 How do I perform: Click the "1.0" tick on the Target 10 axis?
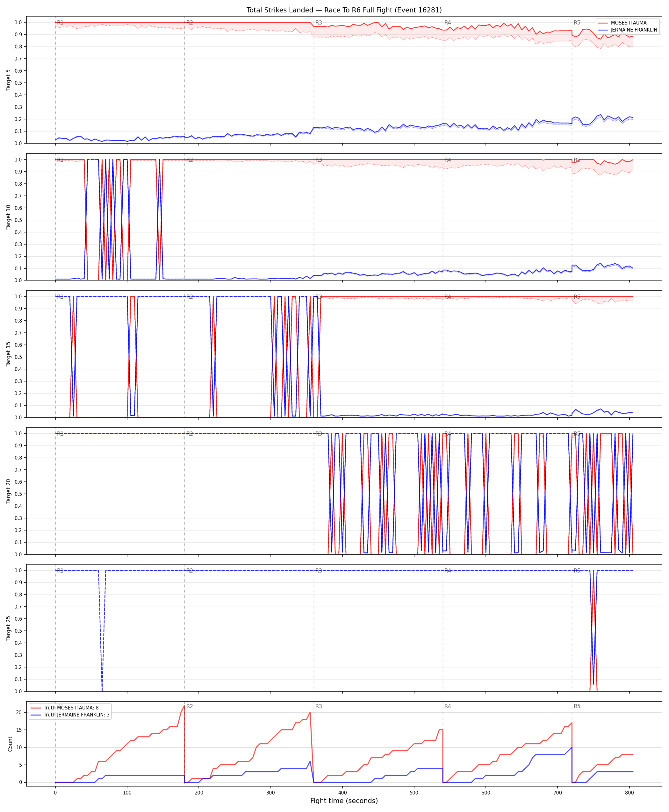[18, 160]
